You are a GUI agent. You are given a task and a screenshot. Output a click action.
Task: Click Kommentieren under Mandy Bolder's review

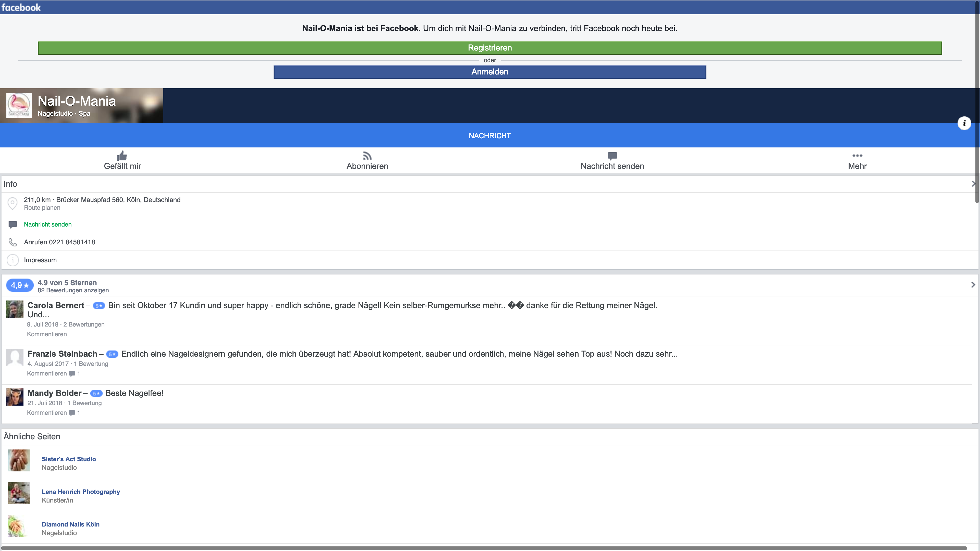[x=47, y=412]
